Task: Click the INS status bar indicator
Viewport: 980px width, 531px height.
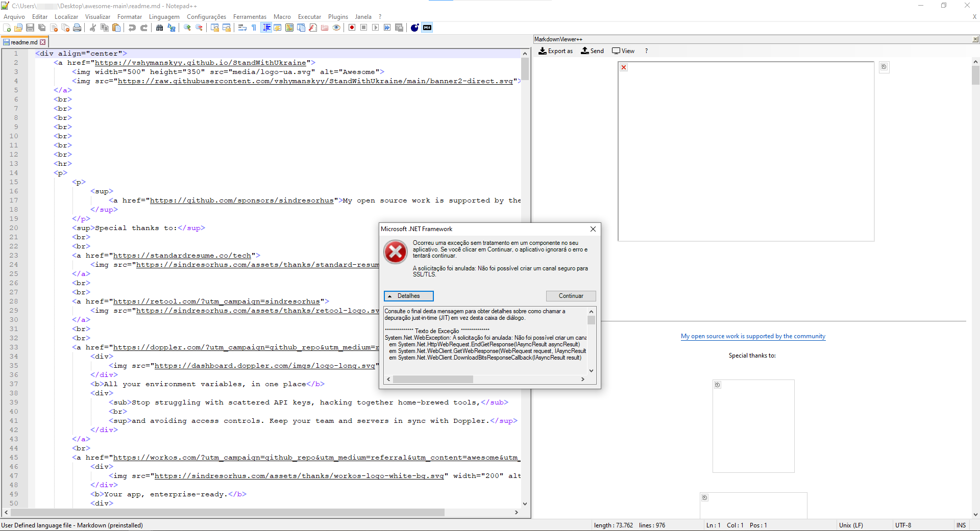Action: point(961,525)
